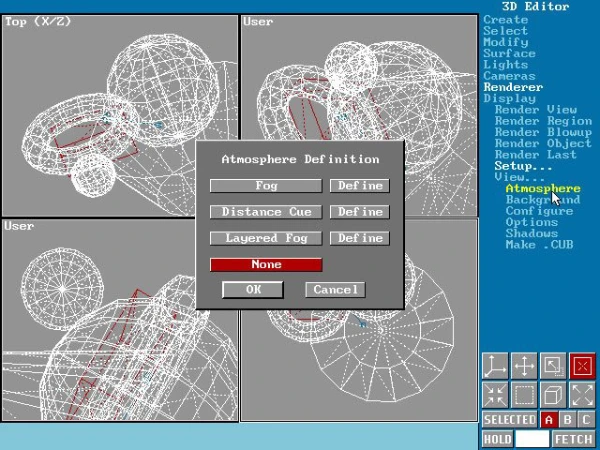This screenshot has width=600, height=450.
Task: Choose Render Region command
Action: (x=543, y=121)
